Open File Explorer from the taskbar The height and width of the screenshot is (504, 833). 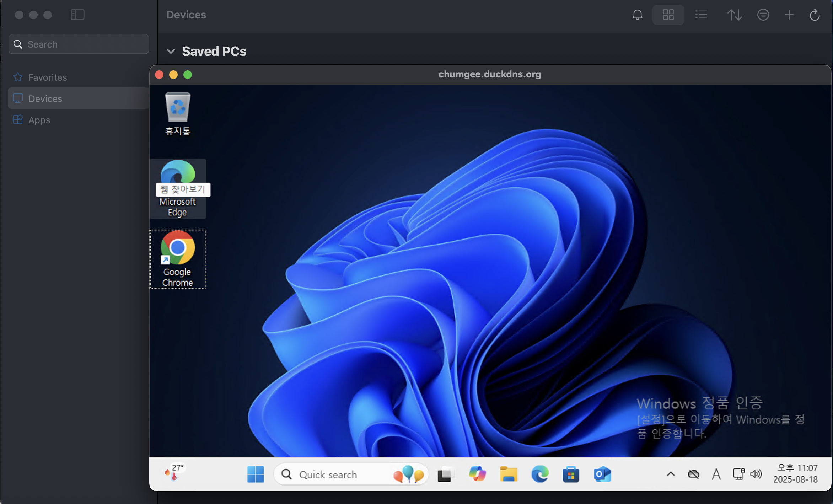[x=509, y=474]
